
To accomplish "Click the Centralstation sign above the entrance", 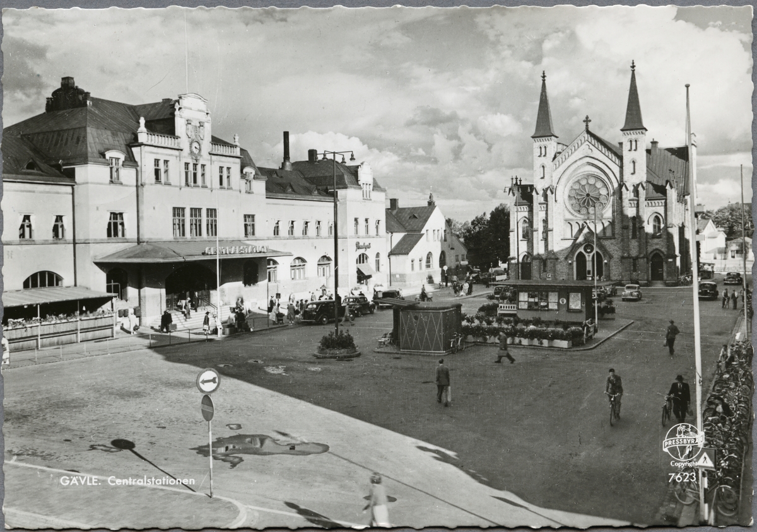I will [x=235, y=250].
